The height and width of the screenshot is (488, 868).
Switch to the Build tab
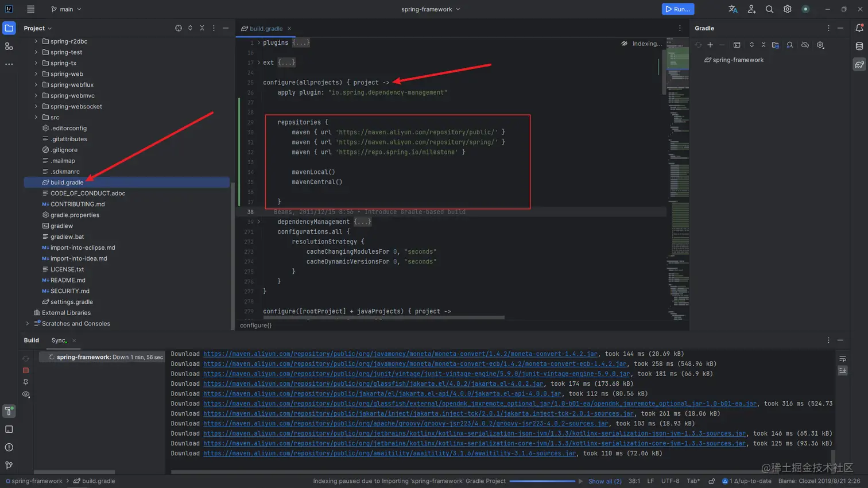coord(31,340)
